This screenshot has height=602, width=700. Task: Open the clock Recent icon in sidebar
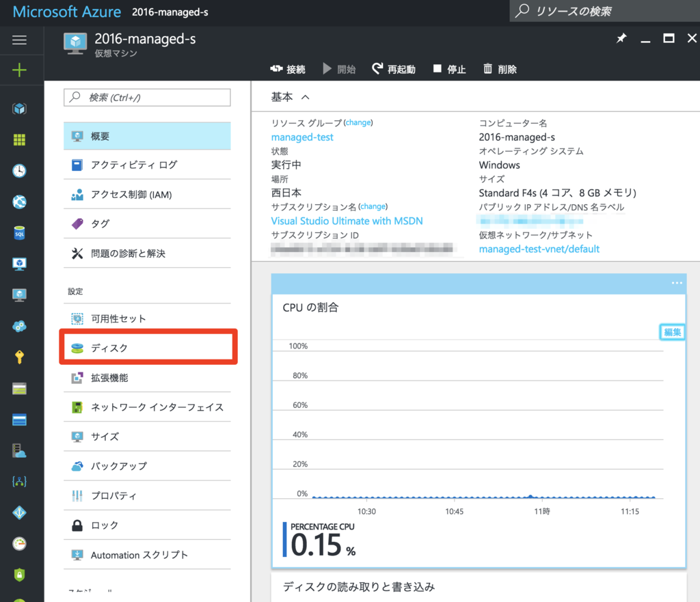[19, 171]
